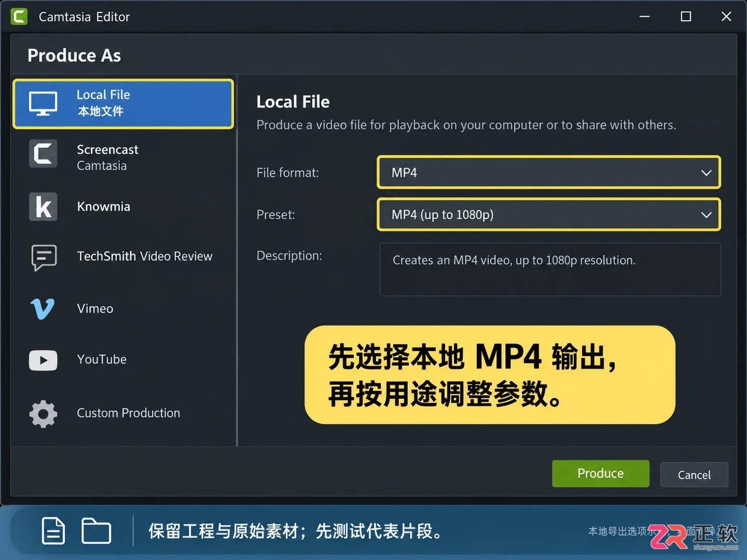Click the Cancel button
Viewport: 747px width, 560px height.
pos(694,474)
